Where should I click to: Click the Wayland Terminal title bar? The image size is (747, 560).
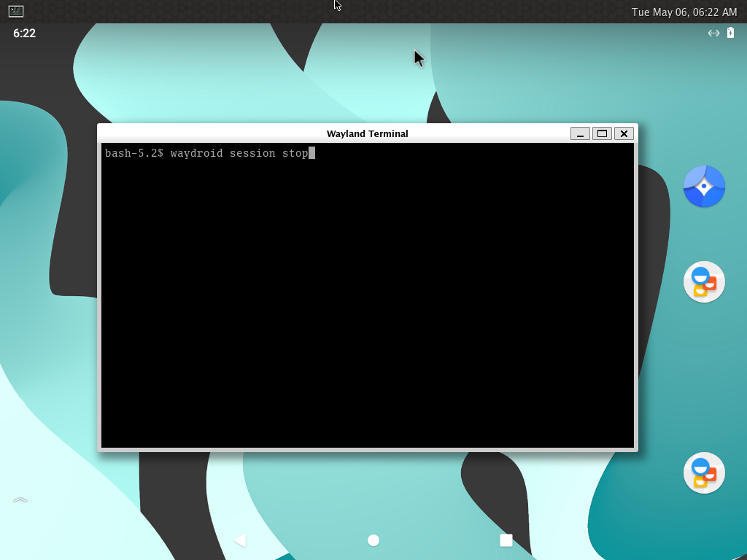[367, 133]
